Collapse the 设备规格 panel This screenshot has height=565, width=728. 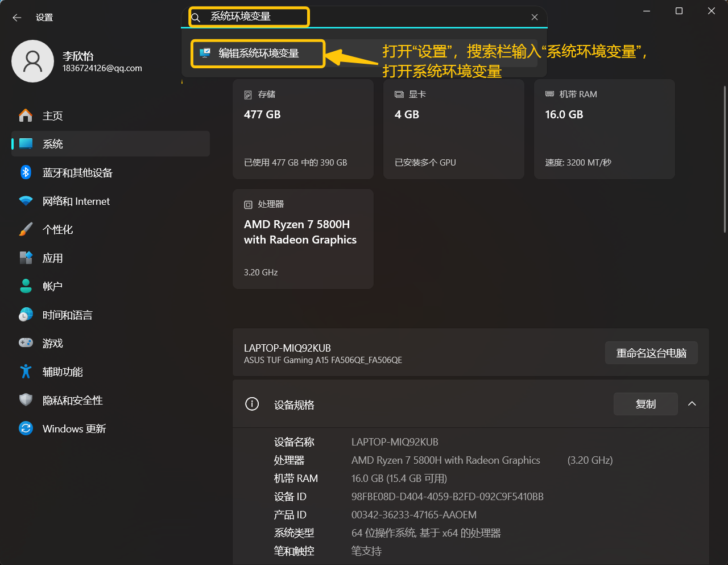tap(692, 404)
